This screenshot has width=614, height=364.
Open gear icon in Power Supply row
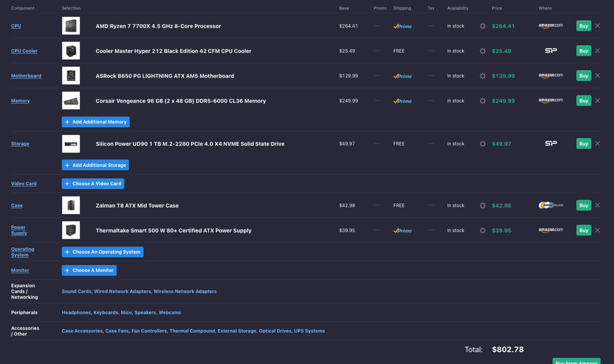(x=483, y=230)
